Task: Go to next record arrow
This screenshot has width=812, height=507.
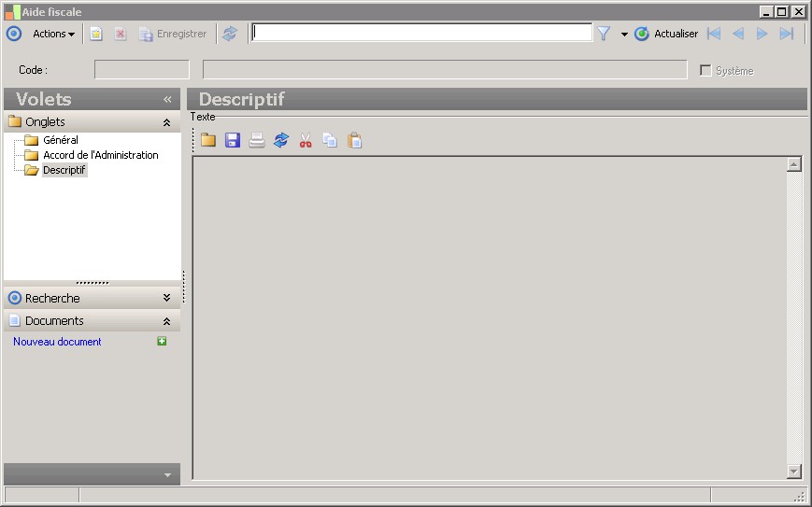Action: [x=762, y=34]
